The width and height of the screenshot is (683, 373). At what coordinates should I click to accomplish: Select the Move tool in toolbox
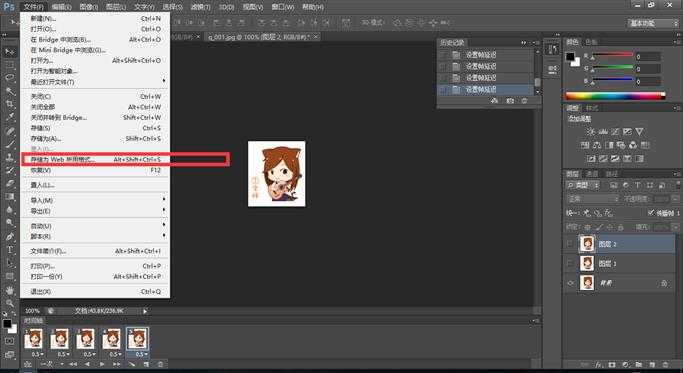pos(10,52)
